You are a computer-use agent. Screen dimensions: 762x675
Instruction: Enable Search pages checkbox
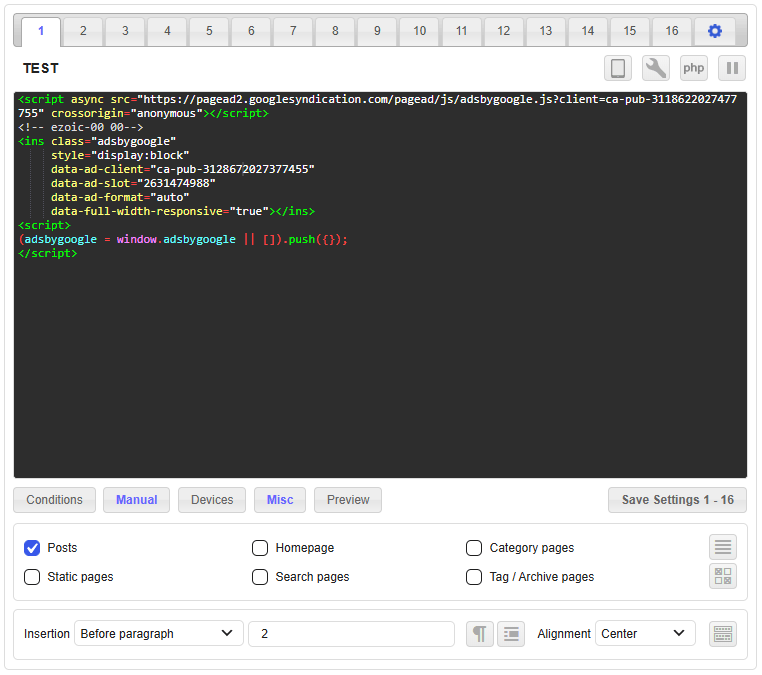point(260,577)
